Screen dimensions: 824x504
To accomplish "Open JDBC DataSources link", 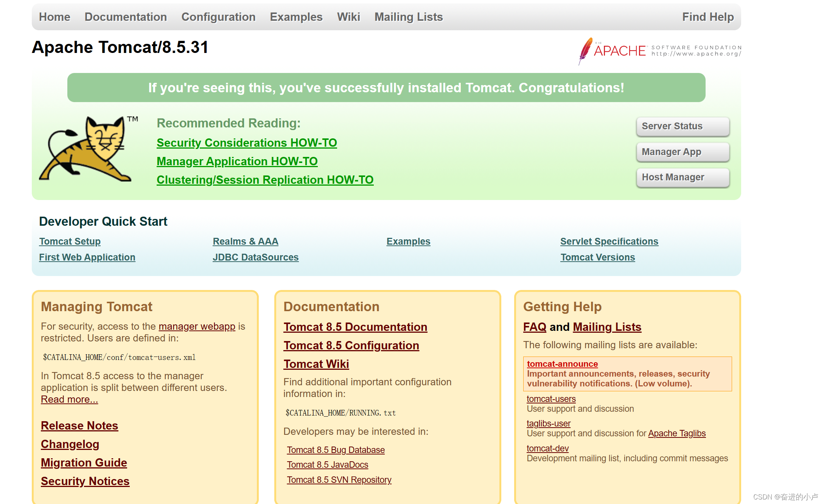I will pyautogui.click(x=255, y=257).
